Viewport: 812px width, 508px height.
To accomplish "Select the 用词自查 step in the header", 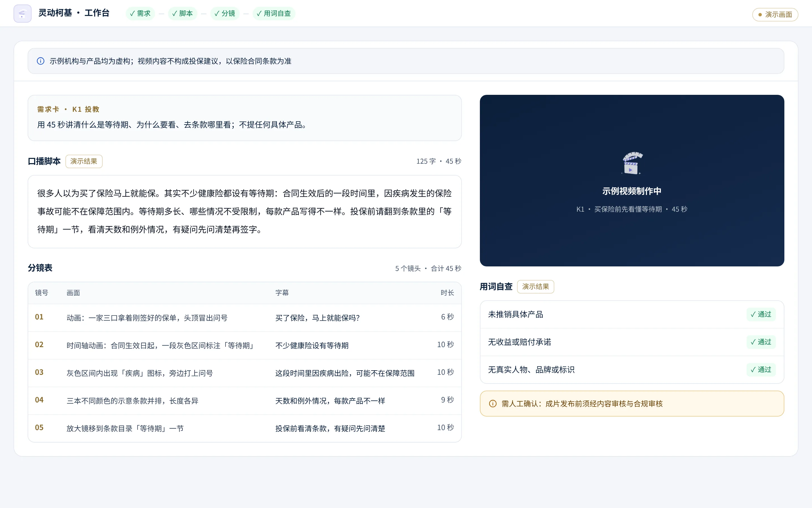I will [274, 14].
